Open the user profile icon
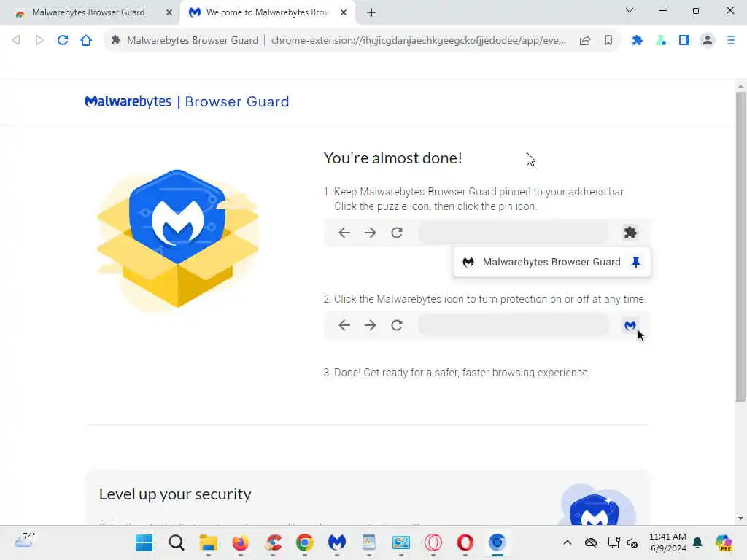This screenshot has height=560, width=747. click(708, 41)
